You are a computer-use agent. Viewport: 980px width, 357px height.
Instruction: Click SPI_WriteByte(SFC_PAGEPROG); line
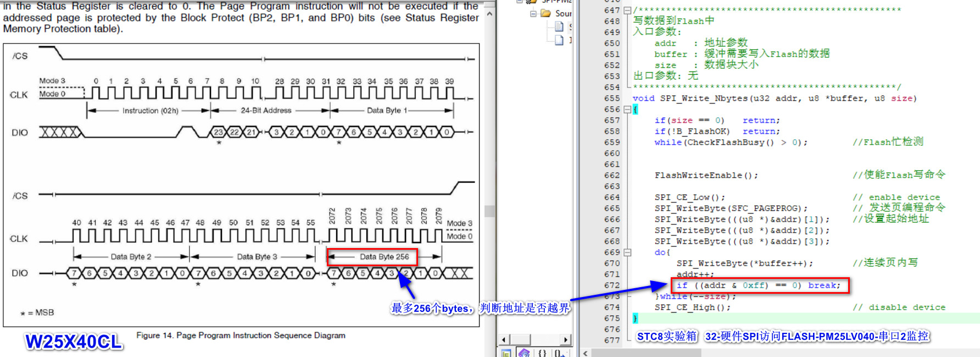(731, 208)
